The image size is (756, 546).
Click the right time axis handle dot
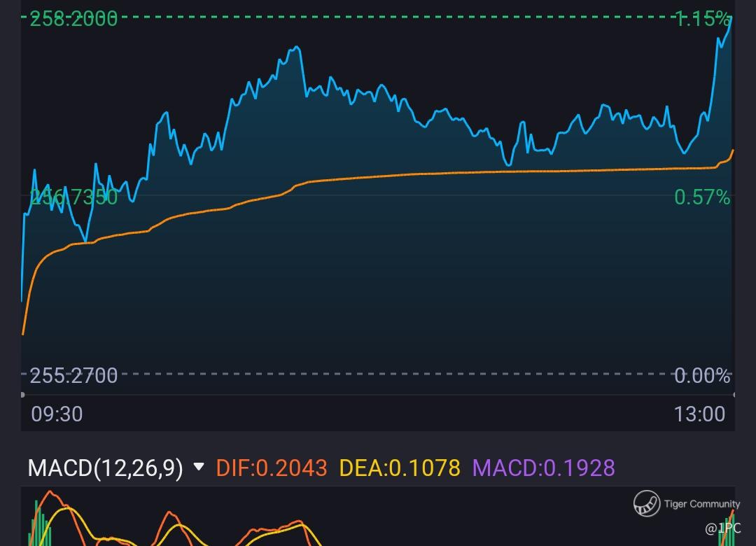pos(734,395)
